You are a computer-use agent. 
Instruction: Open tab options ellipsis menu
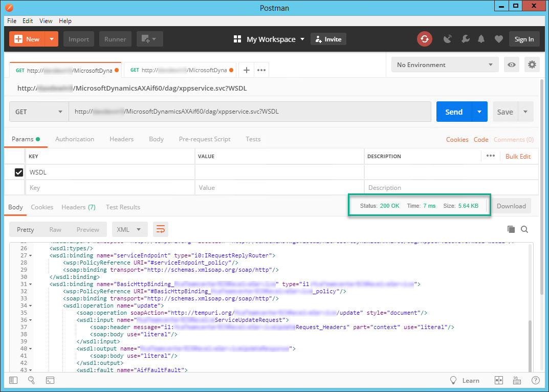261,70
